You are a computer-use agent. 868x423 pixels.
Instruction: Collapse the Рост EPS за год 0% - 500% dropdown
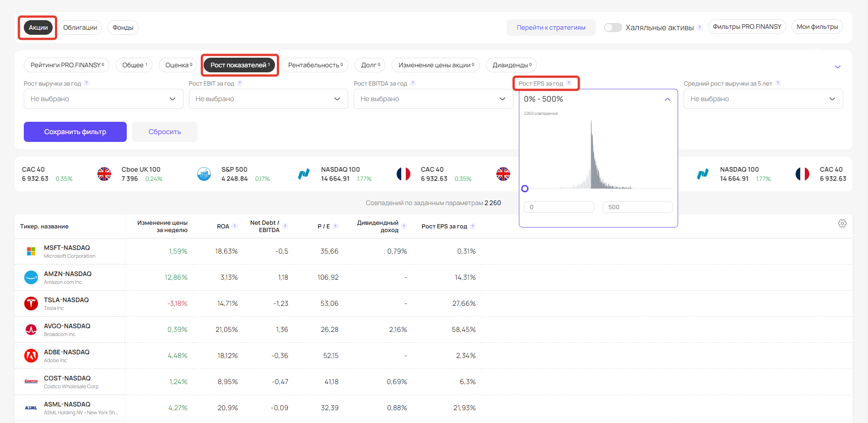[668, 99]
